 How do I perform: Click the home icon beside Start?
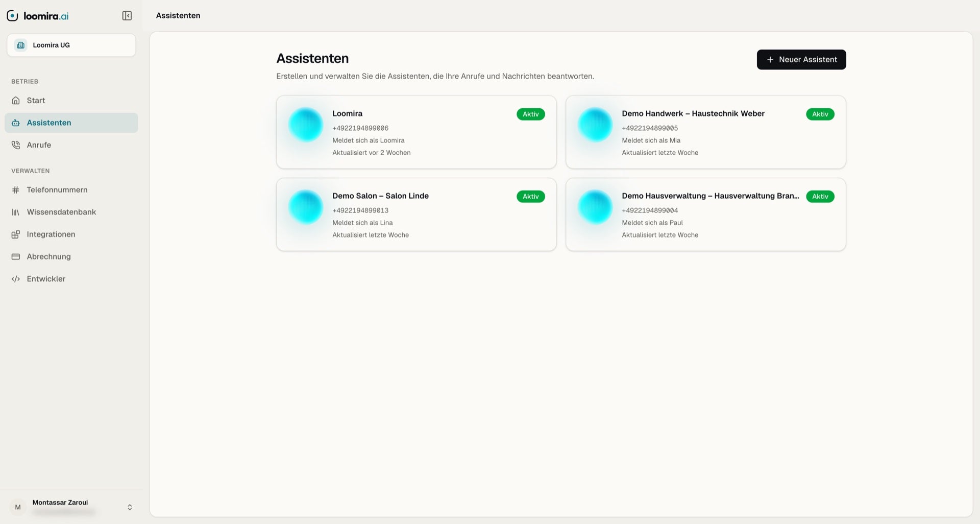[x=16, y=101]
